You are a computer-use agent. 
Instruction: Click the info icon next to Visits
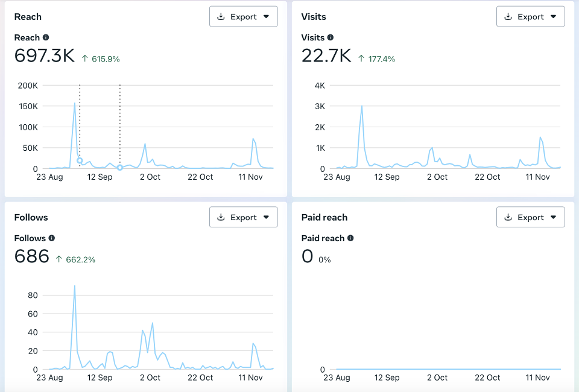331,37
